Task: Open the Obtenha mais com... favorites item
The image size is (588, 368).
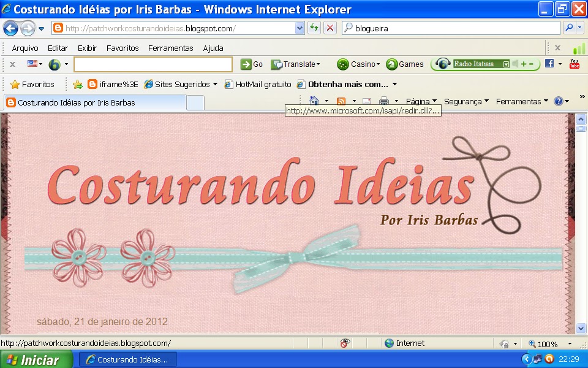Action: [347, 84]
